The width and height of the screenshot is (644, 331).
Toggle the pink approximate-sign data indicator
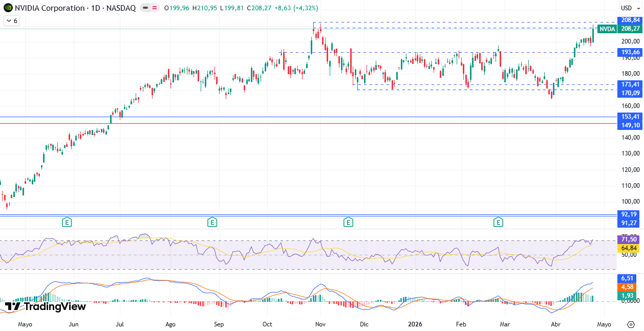[x=154, y=8]
